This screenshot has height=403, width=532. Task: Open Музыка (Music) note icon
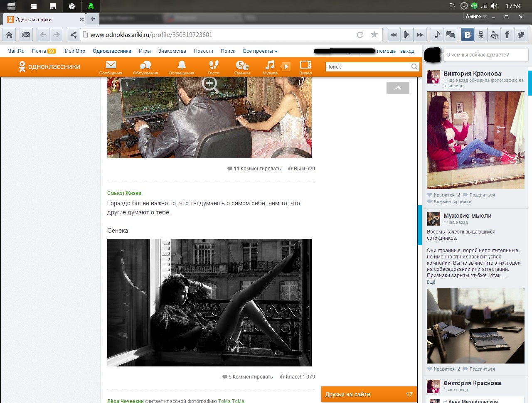coord(270,67)
